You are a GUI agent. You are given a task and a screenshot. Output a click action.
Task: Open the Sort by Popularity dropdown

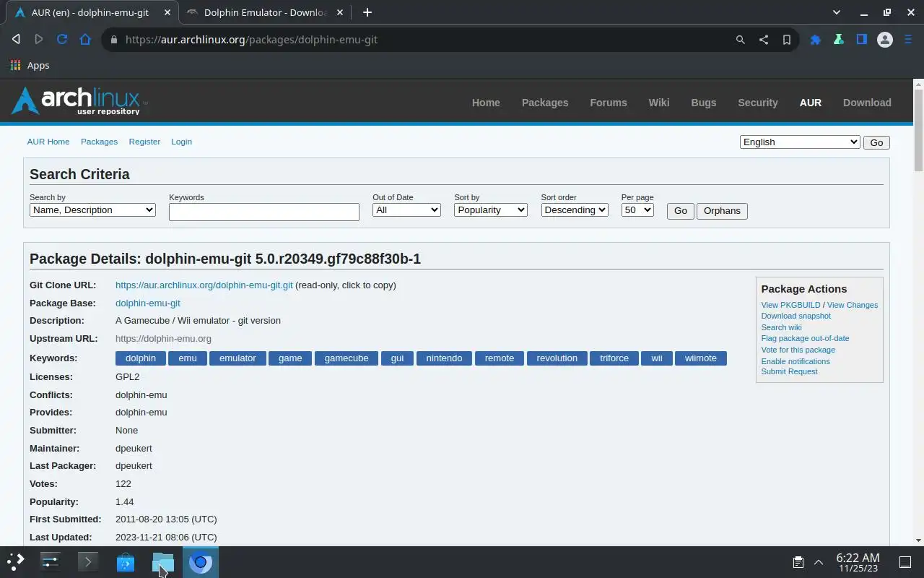[491, 210]
